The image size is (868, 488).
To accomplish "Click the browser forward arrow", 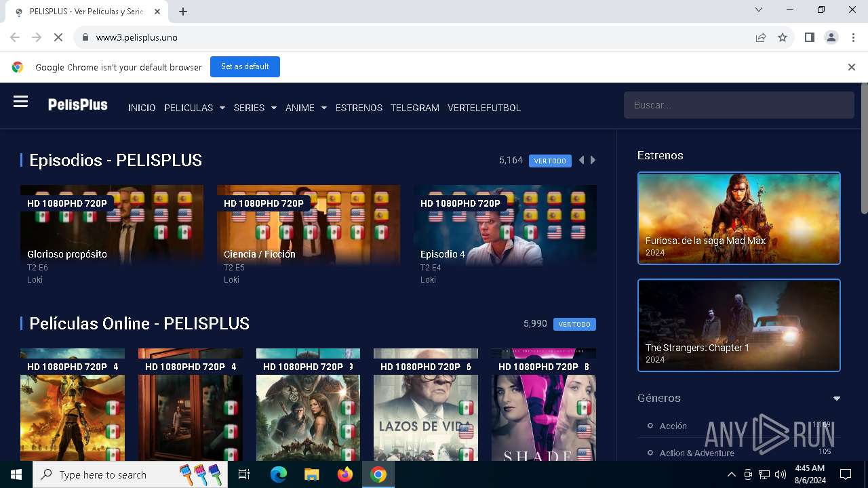I will (x=37, y=37).
